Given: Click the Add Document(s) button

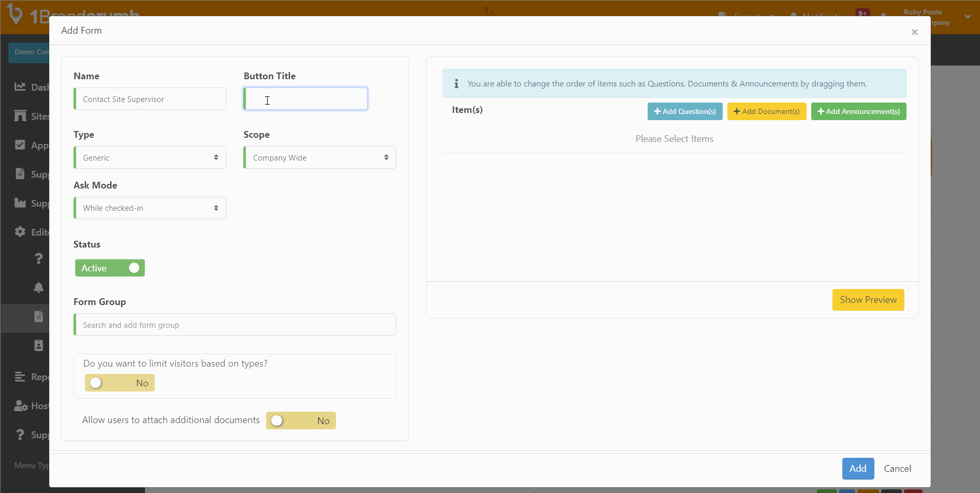Looking at the screenshot, I should (x=766, y=111).
